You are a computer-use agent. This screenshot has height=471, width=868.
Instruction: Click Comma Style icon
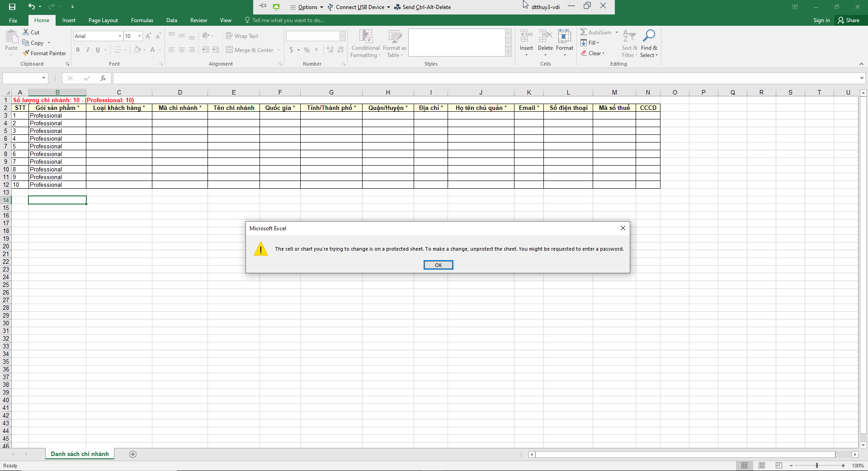[316, 50]
